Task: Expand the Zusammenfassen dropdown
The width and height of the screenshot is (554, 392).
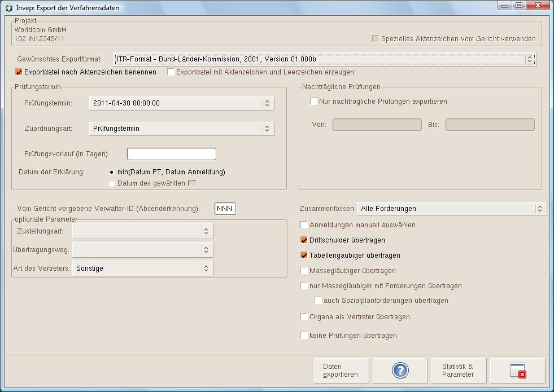Action: tap(452, 209)
